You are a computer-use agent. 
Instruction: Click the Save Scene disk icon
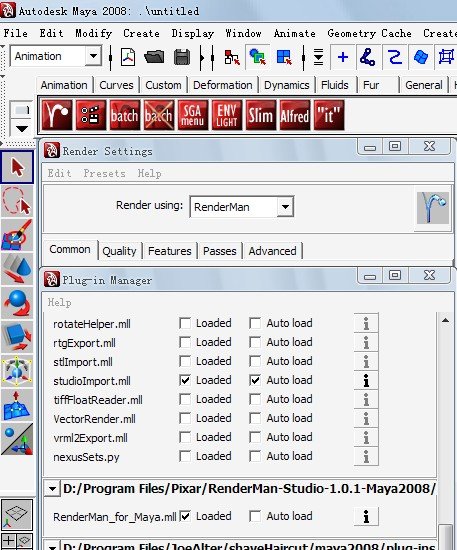click(182, 57)
